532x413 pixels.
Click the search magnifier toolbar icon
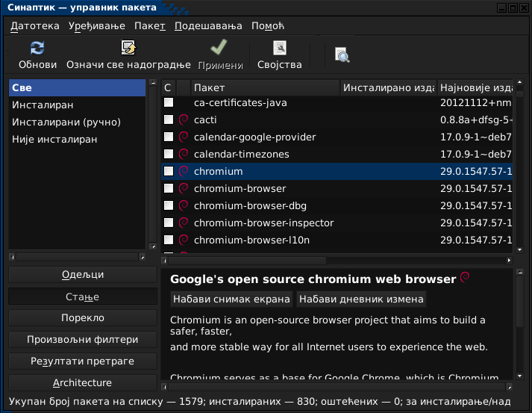[342, 55]
